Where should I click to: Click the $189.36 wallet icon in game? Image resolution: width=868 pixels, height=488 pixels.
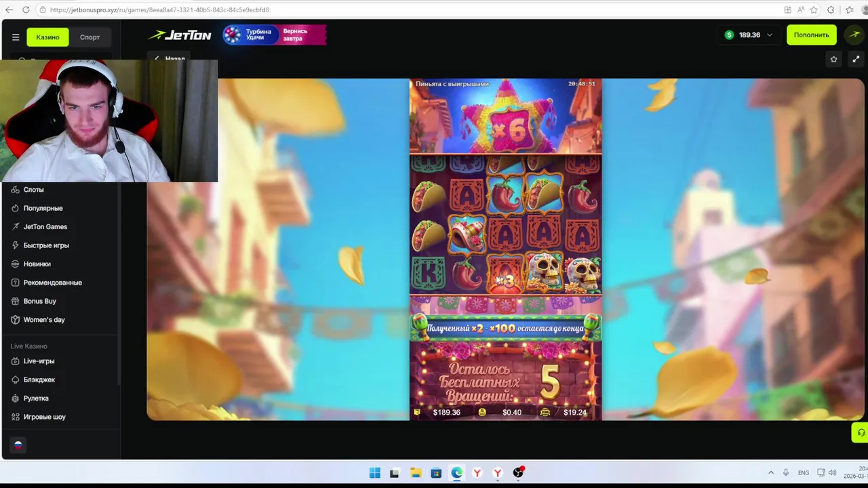(417, 412)
